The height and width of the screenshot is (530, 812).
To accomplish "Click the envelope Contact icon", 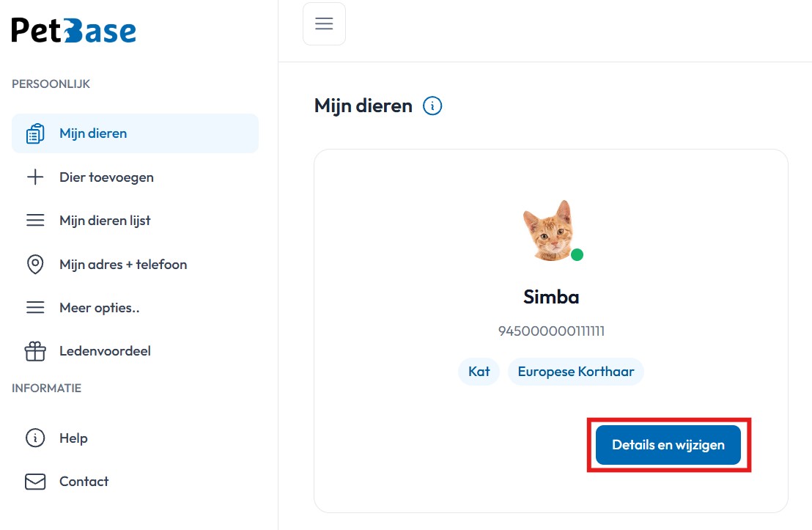I will point(35,482).
